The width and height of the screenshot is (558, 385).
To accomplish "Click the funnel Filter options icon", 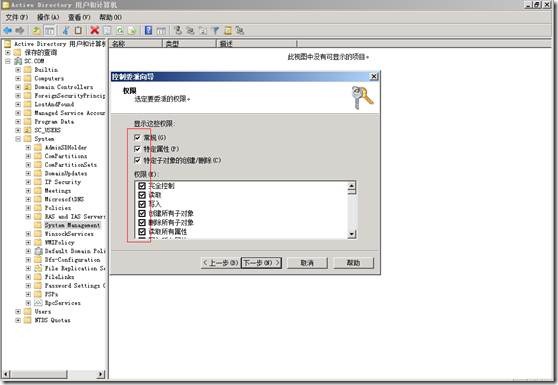I will tap(215, 31).
